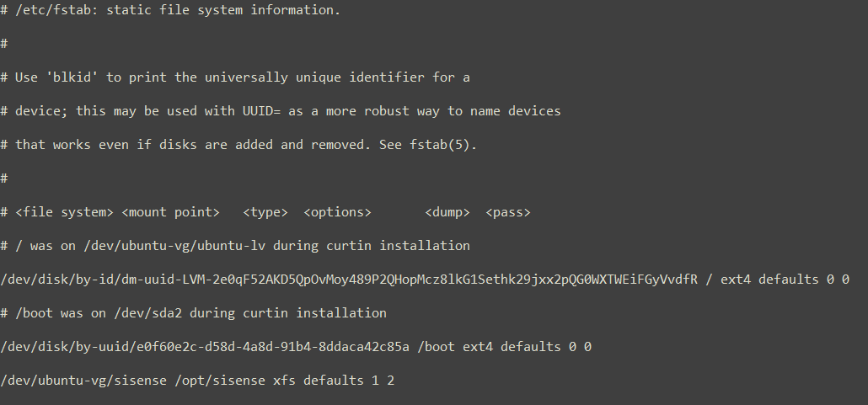
Task: Click 'xfs' filesystem type on last line
Action: coord(284,381)
